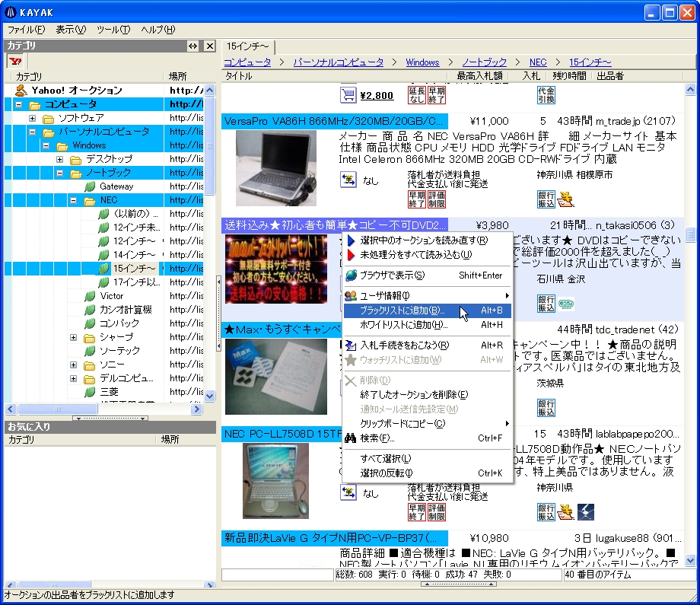
Task: Click the NEC PC-LL7508D laptop thumbnail
Action: 275,480
